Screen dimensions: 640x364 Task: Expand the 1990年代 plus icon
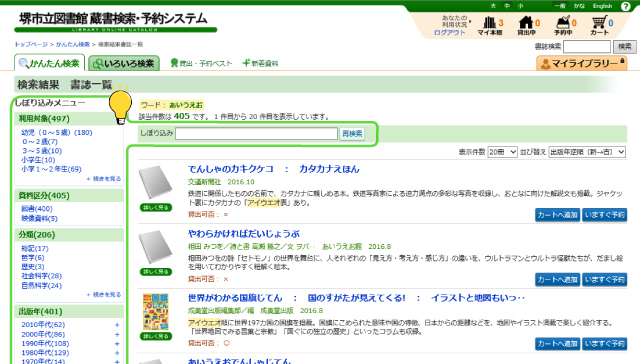coord(117,344)
